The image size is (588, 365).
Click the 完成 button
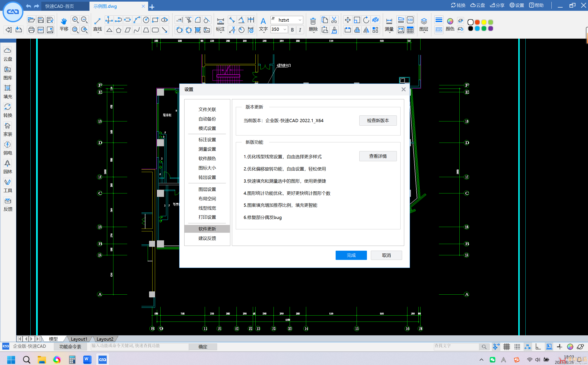(351, 255)
